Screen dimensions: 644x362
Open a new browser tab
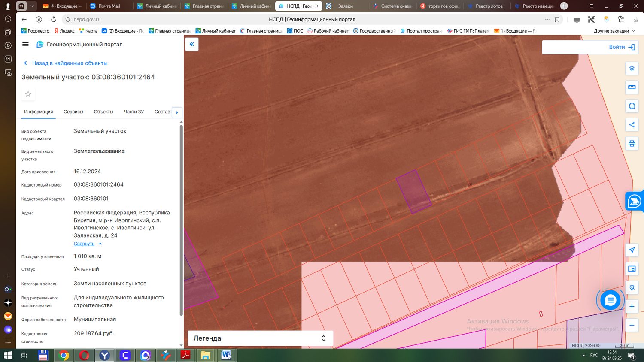pyautogui.click(x=564, y=6)
